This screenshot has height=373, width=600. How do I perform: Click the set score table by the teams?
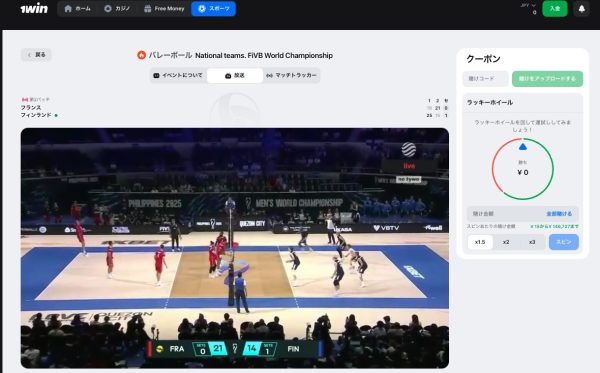point(437,108)
